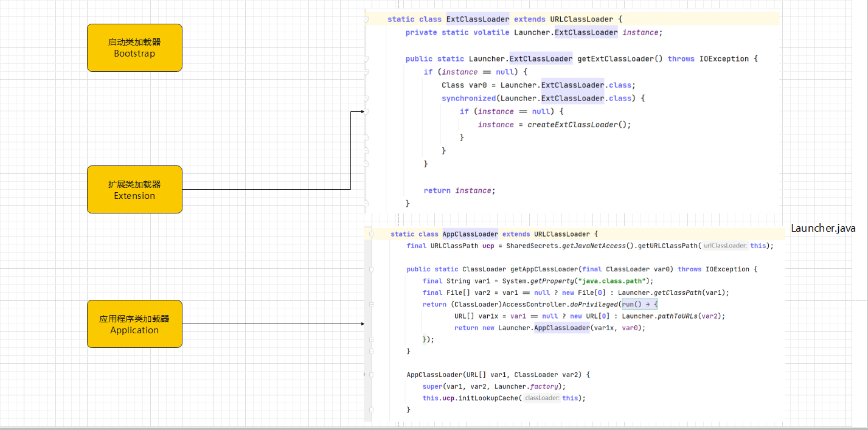Click the 'return instance;' line
The image size is (868, 430).
pyautogui.click(x=460, y=190)
